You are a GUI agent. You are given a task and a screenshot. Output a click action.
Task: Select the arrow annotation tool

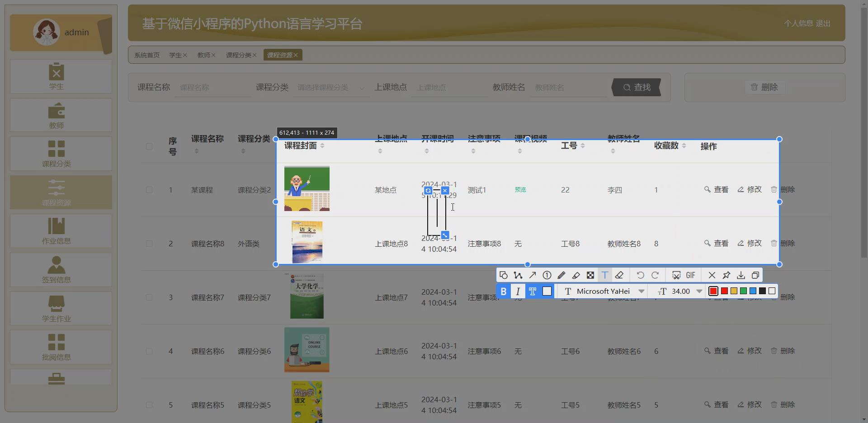pyautogui.click(x=532, y=275)
